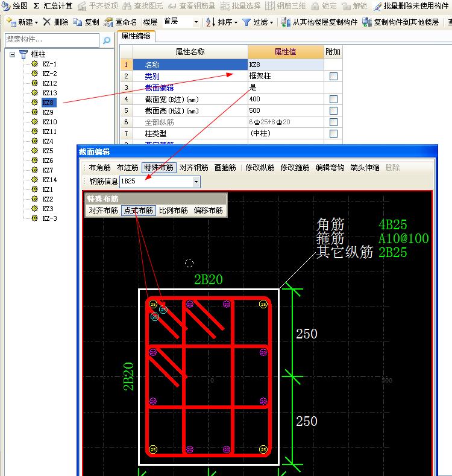The height and width of the screenshot is (476, 452).
Task: Toggle 附加 checkbox for 类别 row
Action: click(x=333, y=76)
